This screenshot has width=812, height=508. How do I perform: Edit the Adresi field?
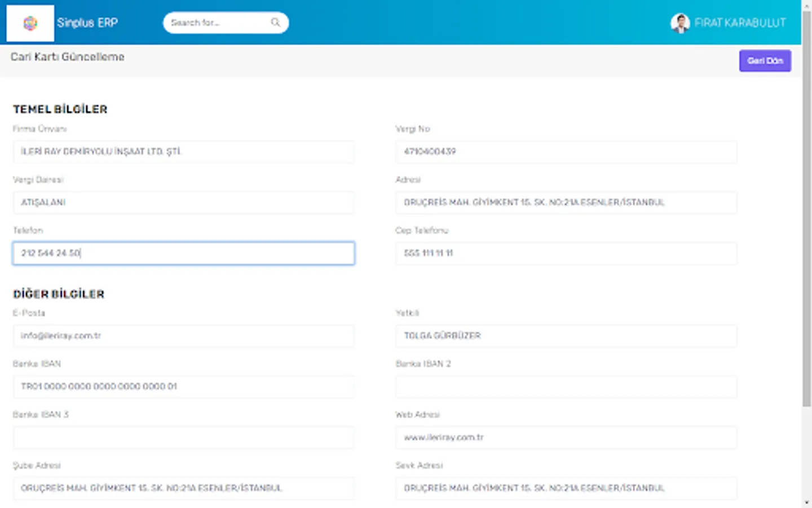click(566, 203)
